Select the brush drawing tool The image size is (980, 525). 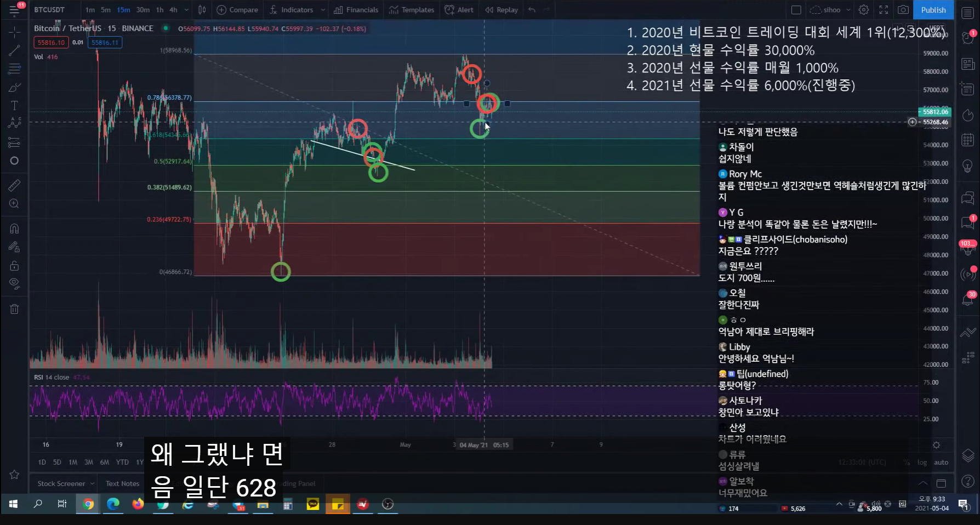[14, 88]
